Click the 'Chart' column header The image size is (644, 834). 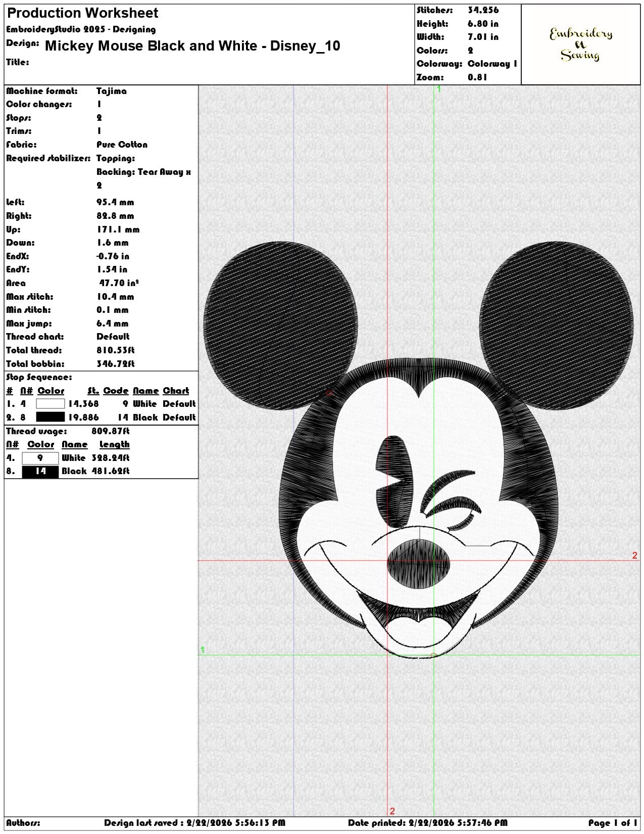click(x=176, y=391)
